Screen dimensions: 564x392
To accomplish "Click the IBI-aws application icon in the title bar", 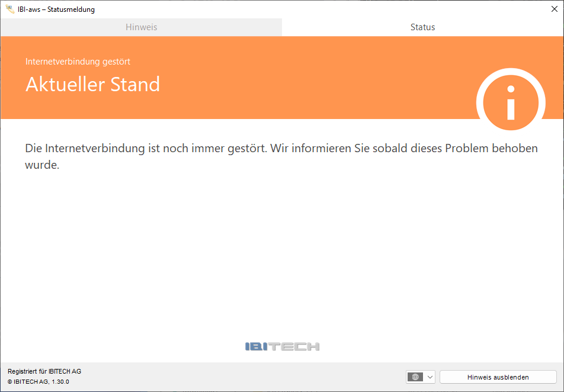I will pyautogui.click(x=8, y=9).
